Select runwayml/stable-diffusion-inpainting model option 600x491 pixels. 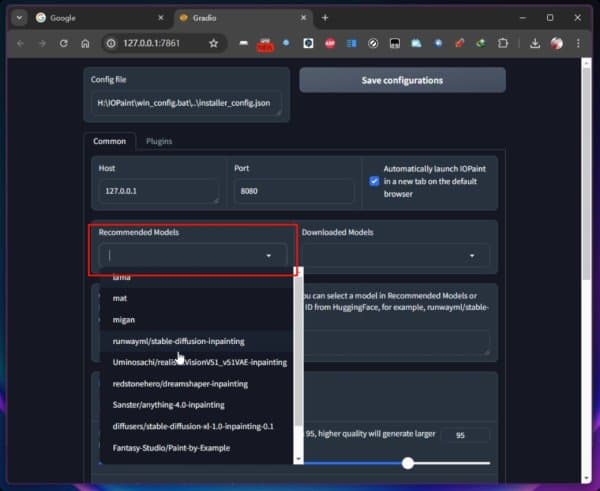(x=178, y=341)
